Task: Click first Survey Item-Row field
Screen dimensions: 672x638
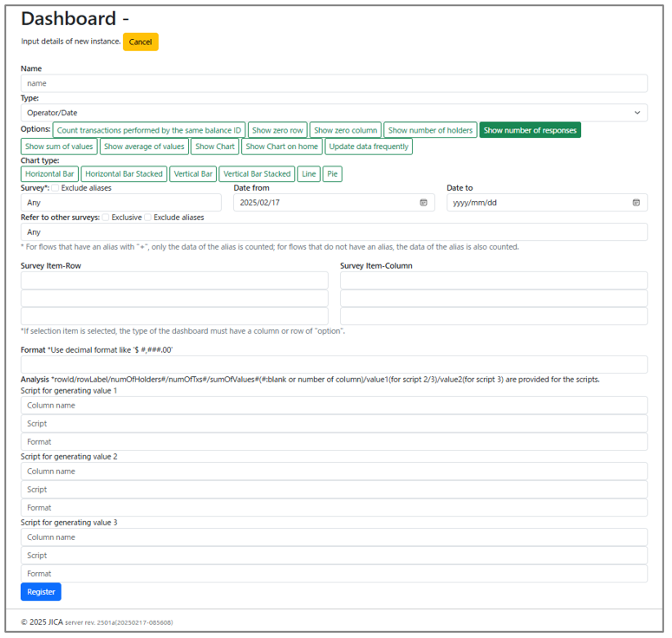Action: 174,280
